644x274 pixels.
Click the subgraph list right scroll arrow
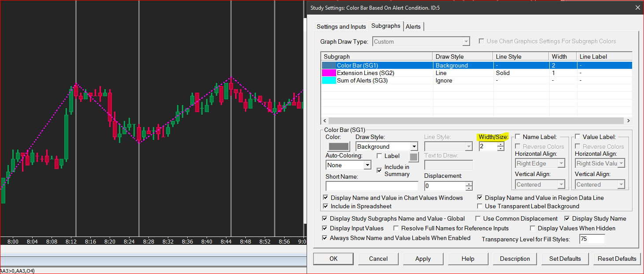628,121
